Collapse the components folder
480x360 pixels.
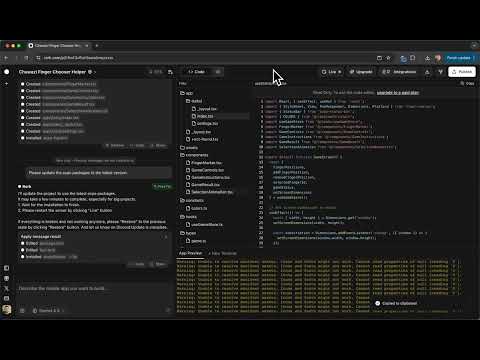coord(194,155)
